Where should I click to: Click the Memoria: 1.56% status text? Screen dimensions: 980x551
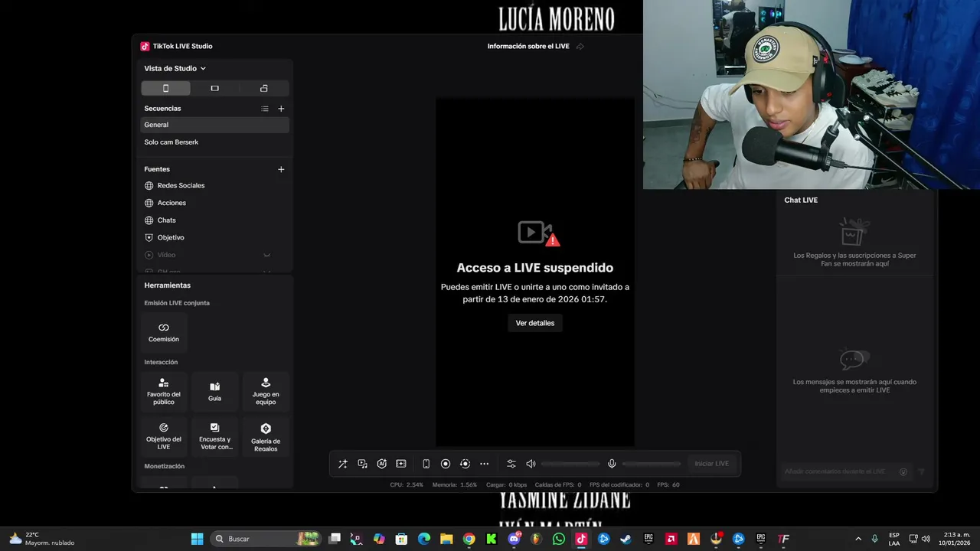click(x=455, y=484)
